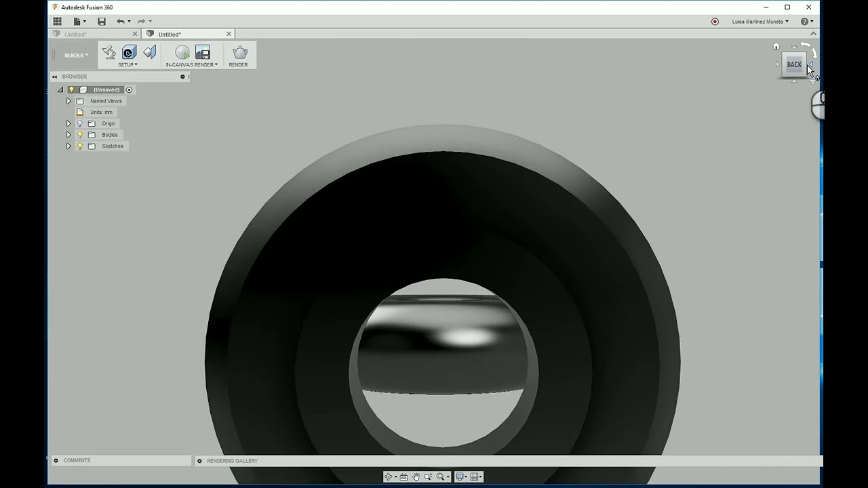Click the Look At tool
This screenshot has height=488, width=868.
[404, 476]
